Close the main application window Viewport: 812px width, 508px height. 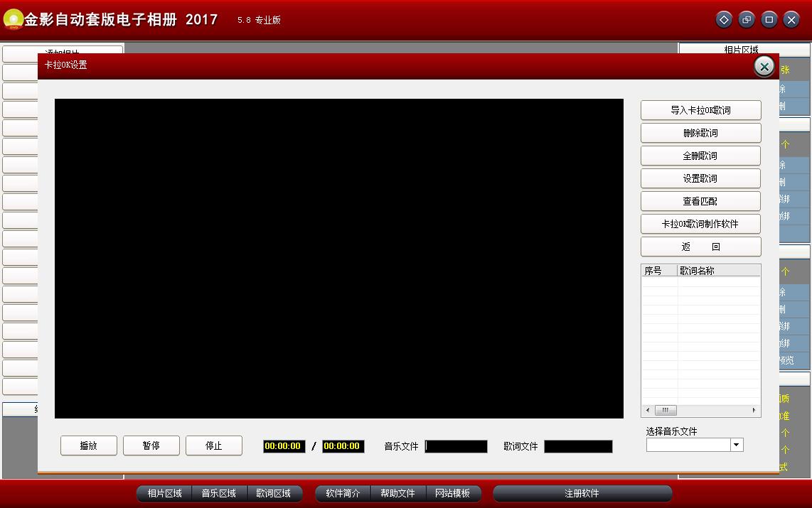pos(791,20)
